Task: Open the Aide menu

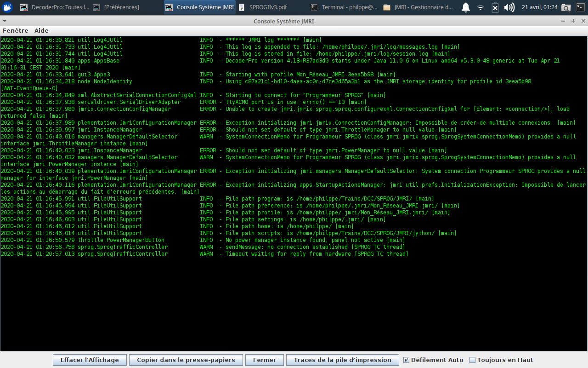Action: tap(41, 30)
